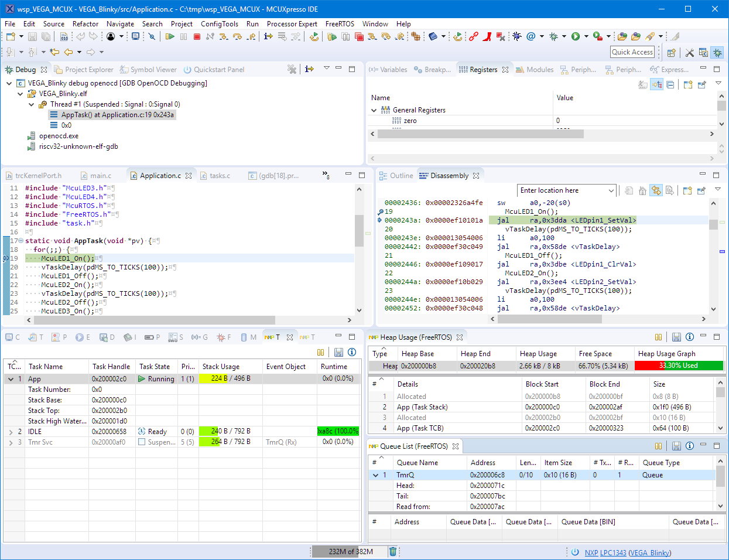Switch to the main.c editor tab
This screenshot has width=729, height=560.
(x=100, y=176)
